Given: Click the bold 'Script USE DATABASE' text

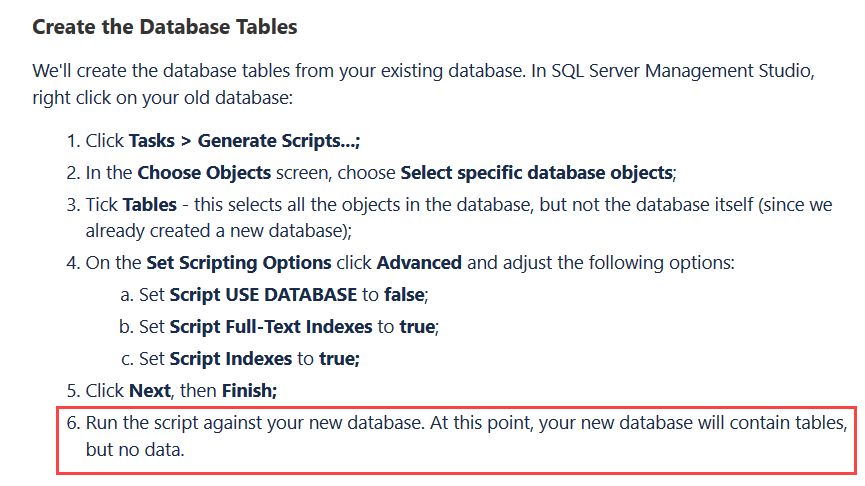Looking at the screenshot, I should point(263,295).
